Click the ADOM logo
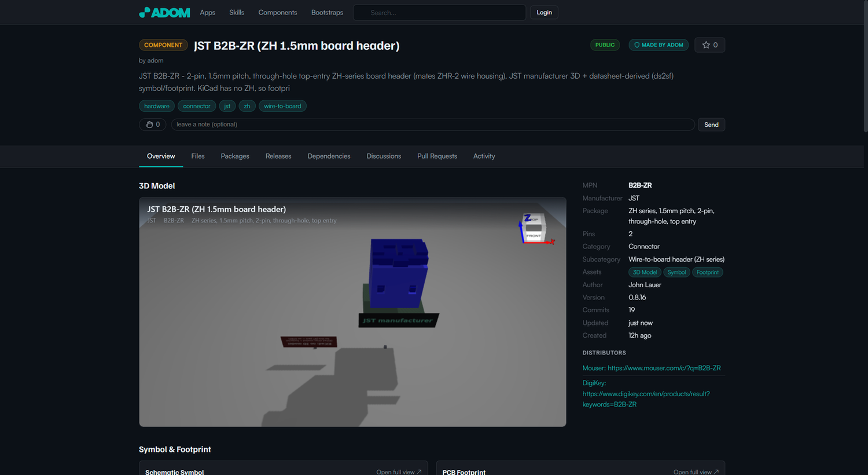The height and width of the screenshot is (475, 868). point(164,12)
